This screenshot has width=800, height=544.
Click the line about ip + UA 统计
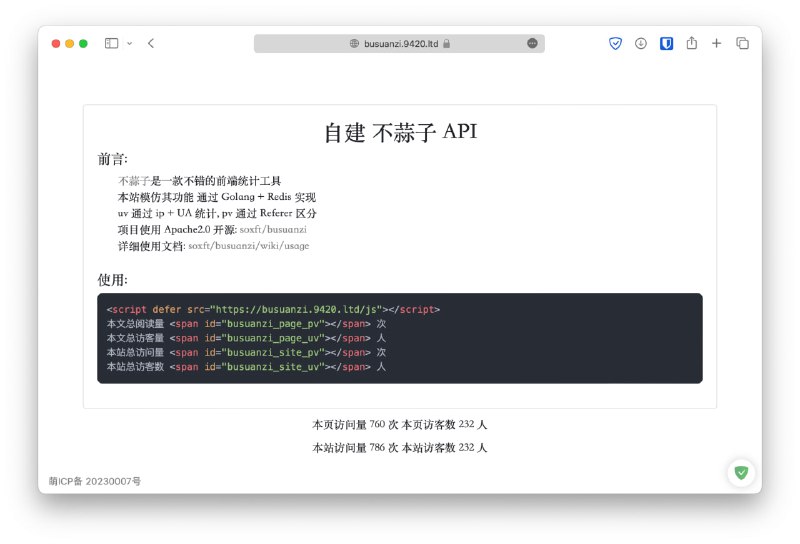click(217, 213)
